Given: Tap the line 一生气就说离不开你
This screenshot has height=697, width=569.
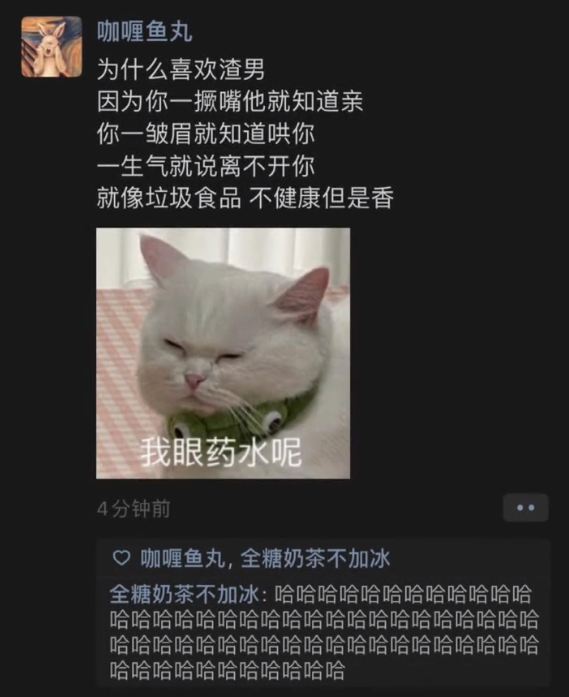Looking at the screenshot, I should click(x=205, y=165).
